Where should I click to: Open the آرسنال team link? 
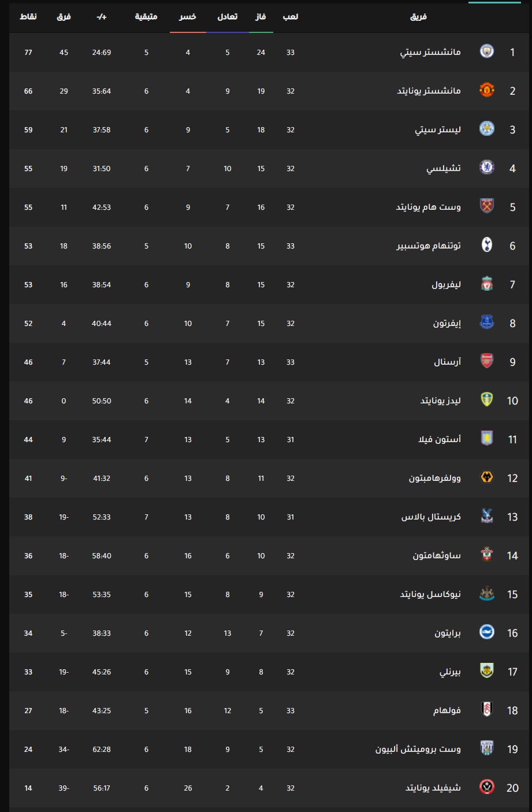[448, 362]
